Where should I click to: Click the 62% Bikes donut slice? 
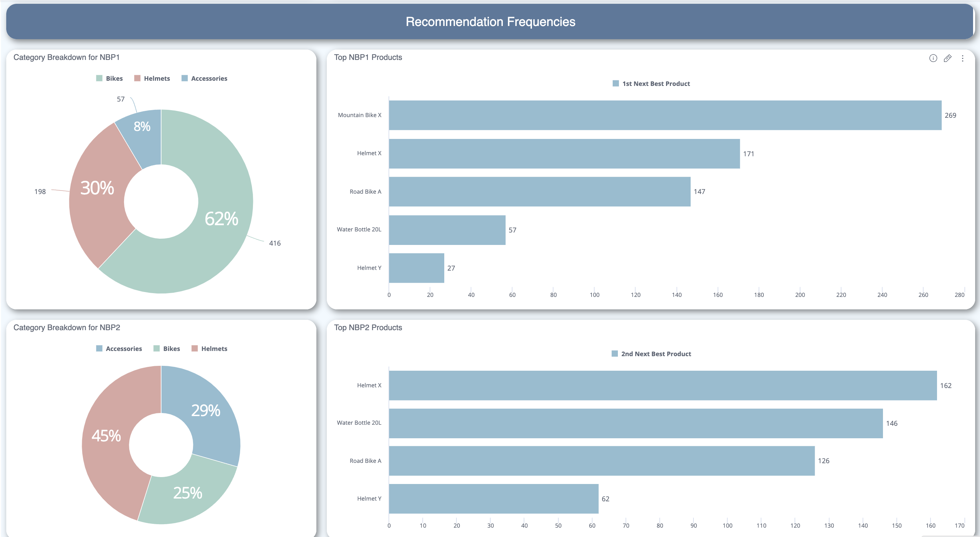(x=221, y=219)
